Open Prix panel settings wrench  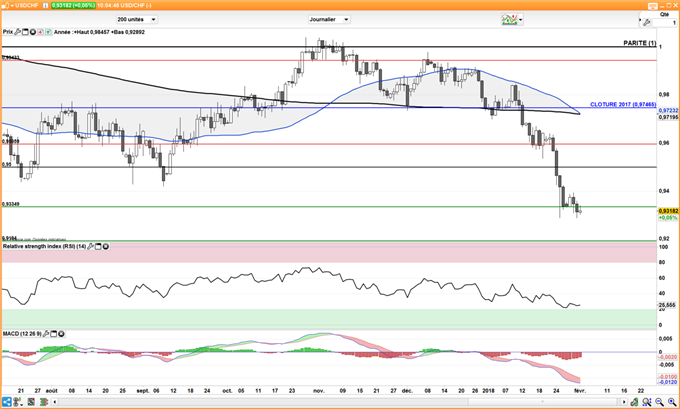17,32
